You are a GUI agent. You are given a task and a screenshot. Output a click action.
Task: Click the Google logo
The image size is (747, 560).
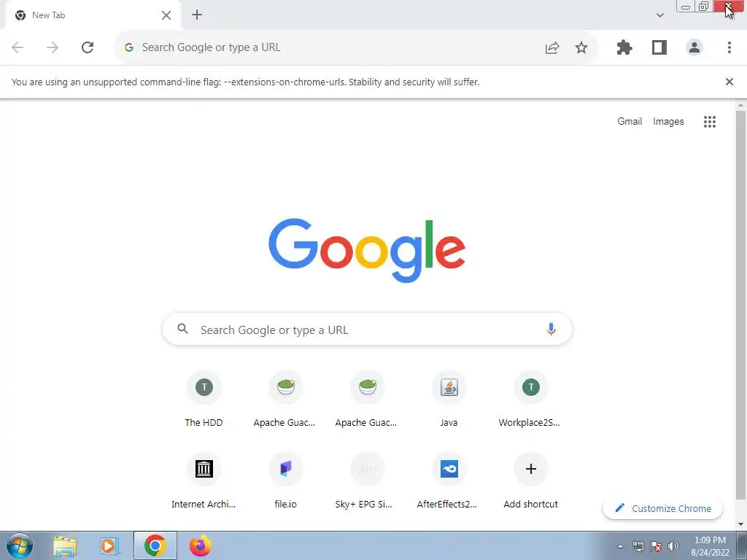(367, 250)
